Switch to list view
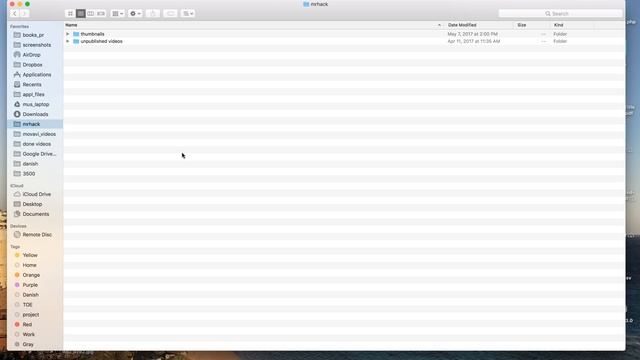This screenshot has height=360, width=640. 80,13
